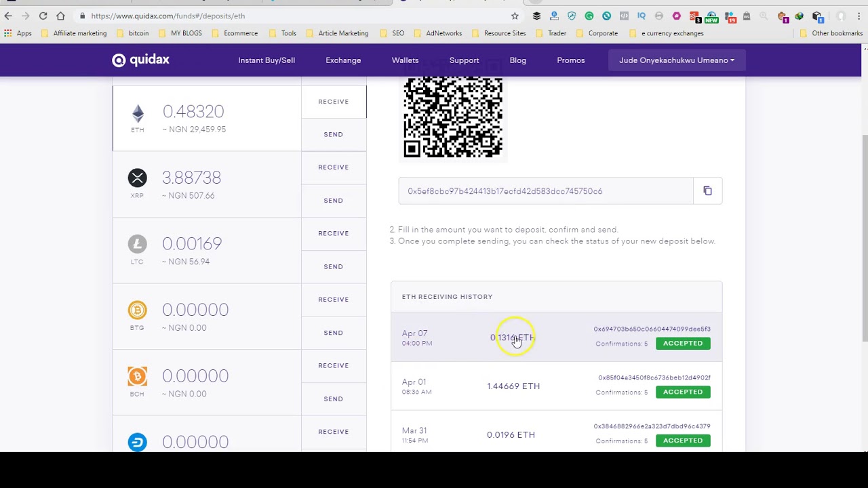Go to browser home page

[60, 16]
